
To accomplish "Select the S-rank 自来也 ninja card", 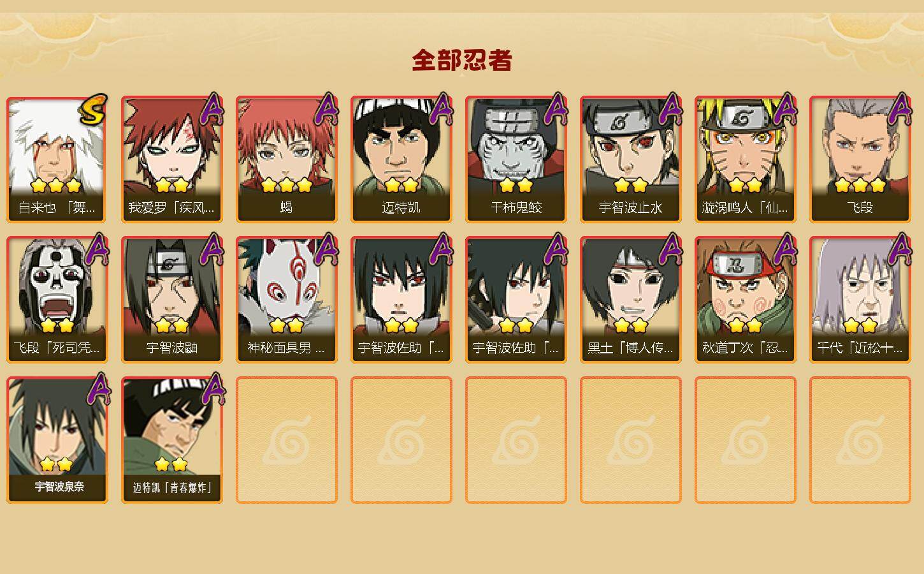I will [57, 159].
